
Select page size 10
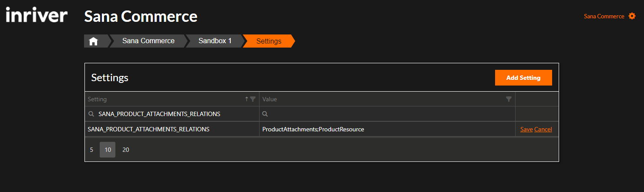[108, 150]
